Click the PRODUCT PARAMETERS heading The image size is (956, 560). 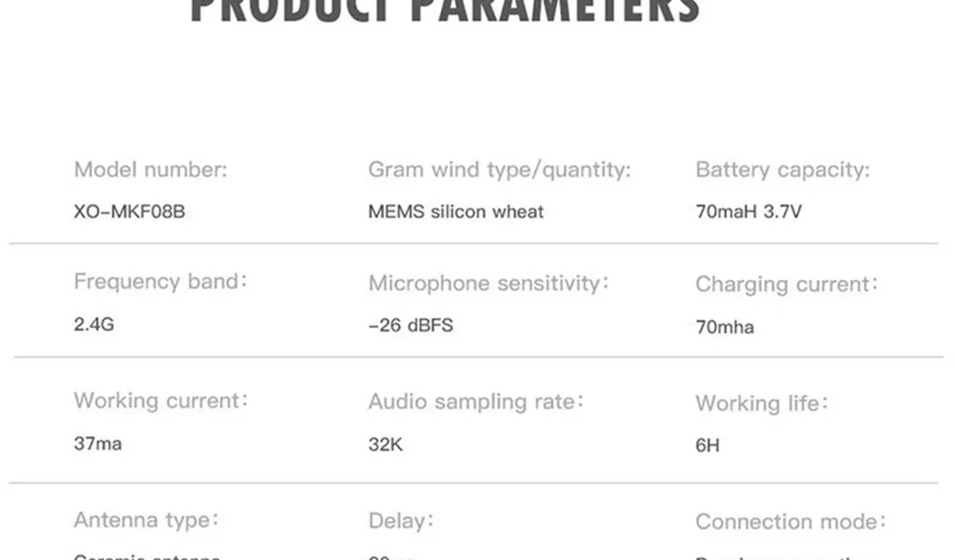pyautogui.click(x=444, y=11)
